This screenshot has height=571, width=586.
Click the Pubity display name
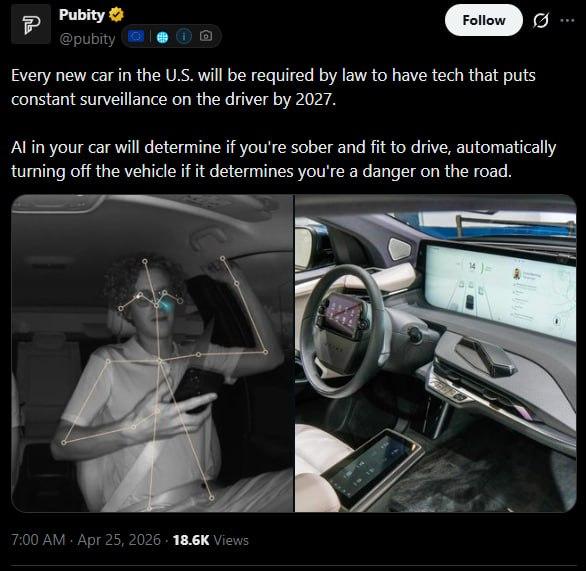click(82, 15)
